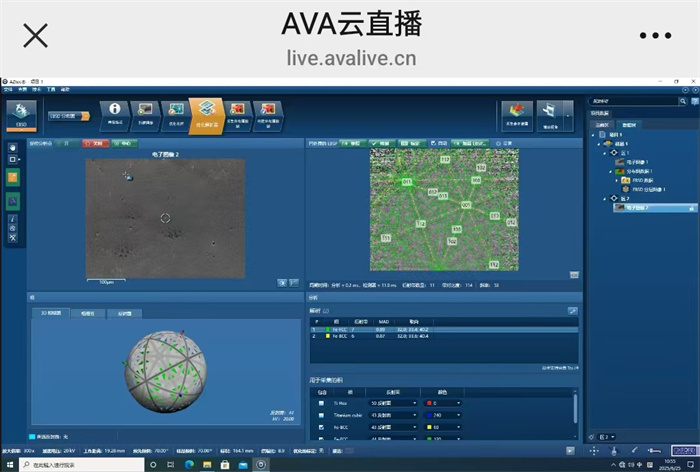Click the back arrow at top left
Viewport: 700px width, 472px height.
36,35
